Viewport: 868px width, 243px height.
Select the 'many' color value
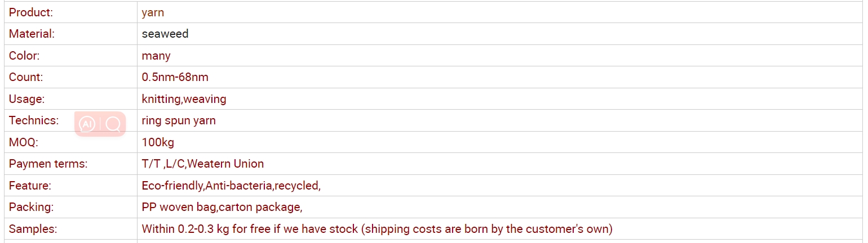pyautogui.click(x=156, y=56)
